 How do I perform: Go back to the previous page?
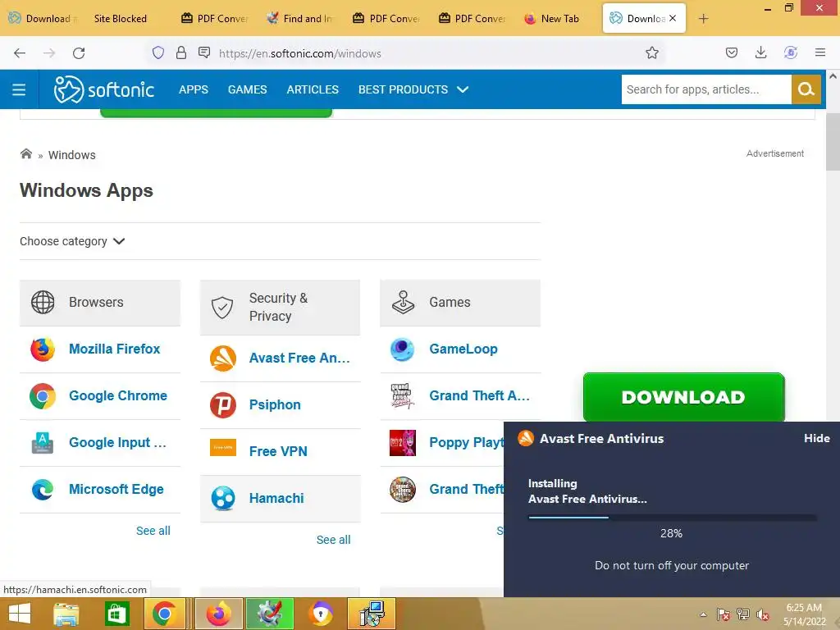tap(20, 52)
